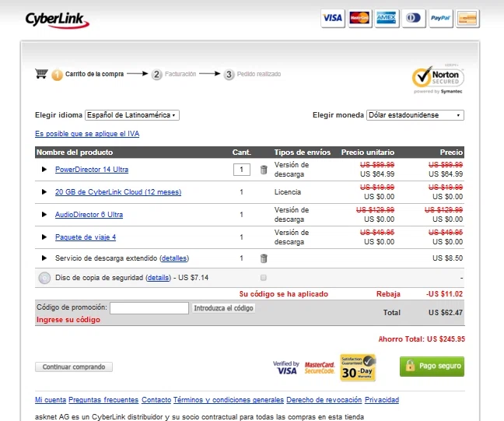
Task: Remove Servicio de descarga extendido via trash icon
Action: click(x=264, y=258)
